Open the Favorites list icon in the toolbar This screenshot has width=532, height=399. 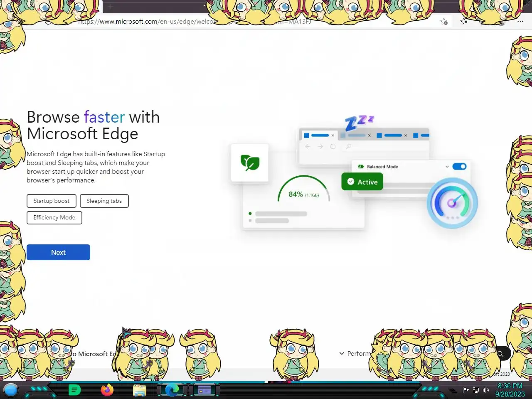click(464, 21)
